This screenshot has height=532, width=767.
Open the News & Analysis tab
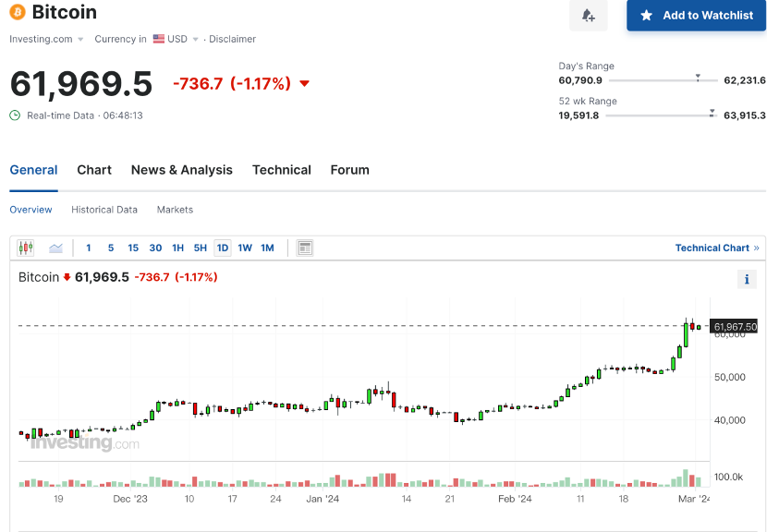click(x=182, y=170)
